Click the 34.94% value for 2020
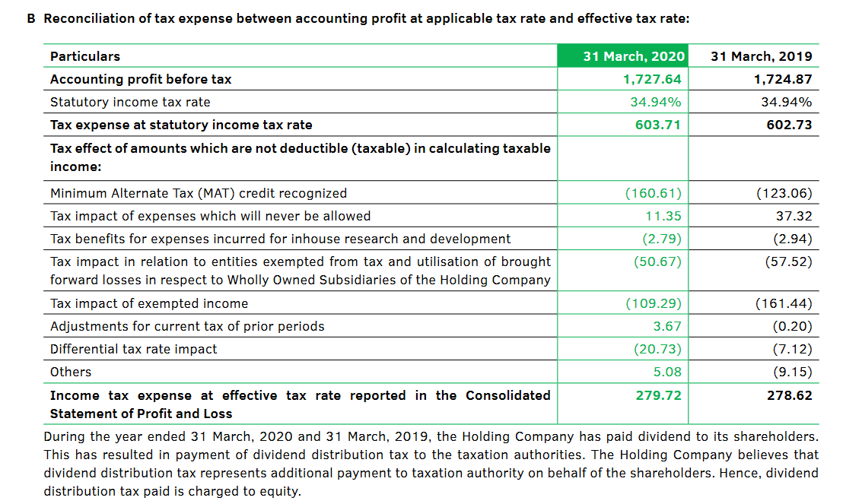Viewport: 862px width, 504px height. coord(660,101)
